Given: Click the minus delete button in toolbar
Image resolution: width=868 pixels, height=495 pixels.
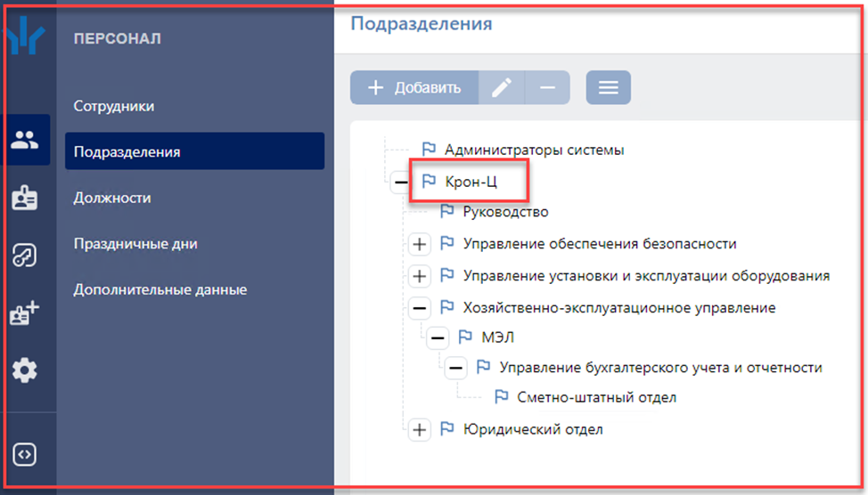Looking at the screenshot, I should coord(547,88).
